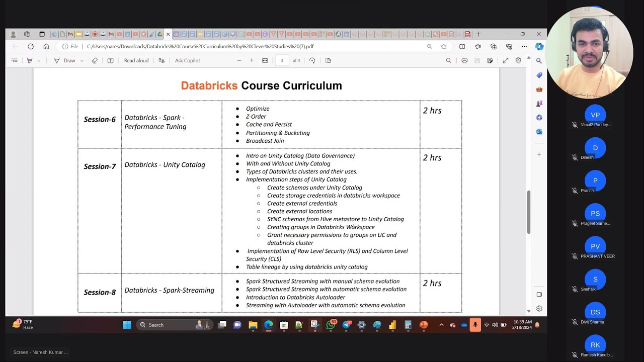This screenshot has width=644, height=362.
Task: Open the clock showing 10:39 AM
Action: tap(522, 324)
